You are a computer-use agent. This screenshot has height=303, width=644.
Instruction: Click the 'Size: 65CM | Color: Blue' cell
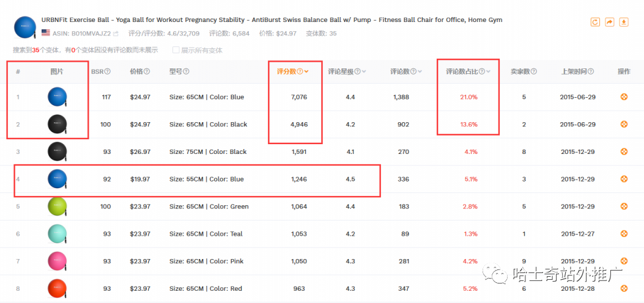click(207, 97)
